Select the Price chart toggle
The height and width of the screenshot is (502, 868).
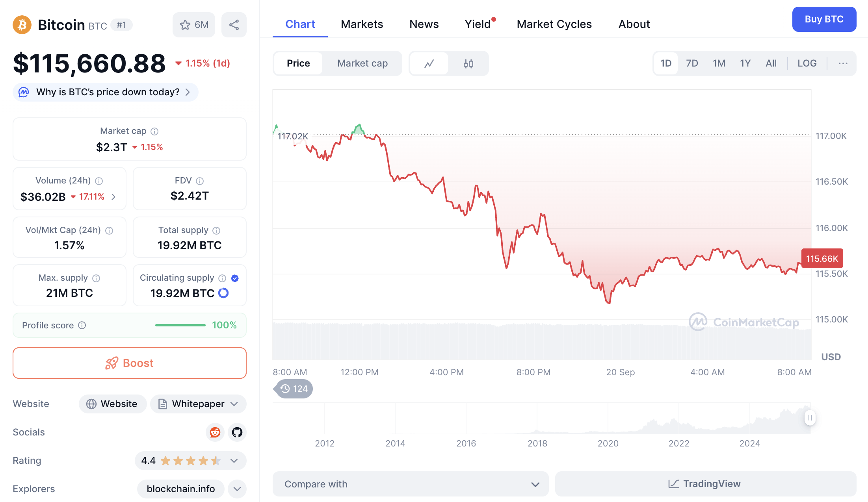(298, 63)
